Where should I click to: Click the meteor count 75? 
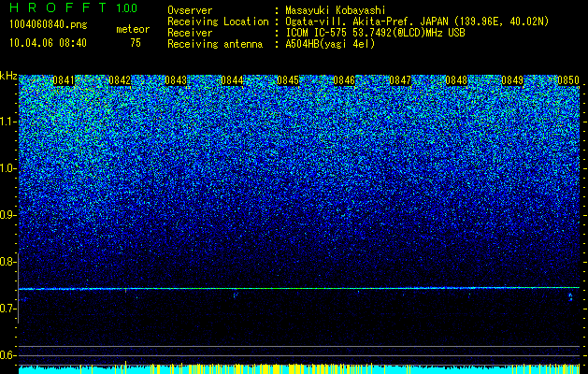point(136,43)
